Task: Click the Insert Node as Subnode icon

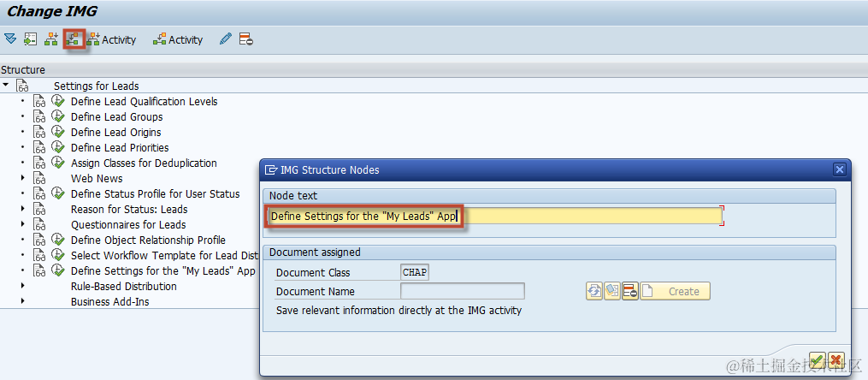Action: 74,39
